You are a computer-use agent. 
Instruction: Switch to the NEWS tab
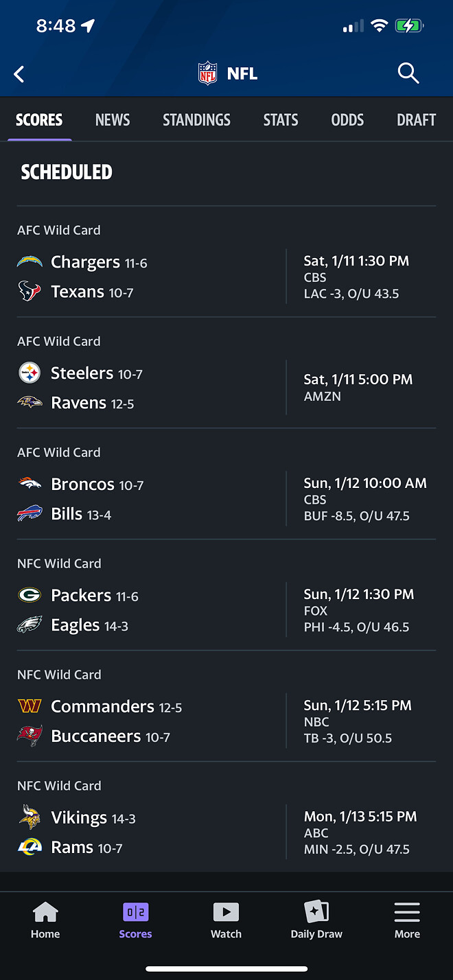[x=113, y=120]
